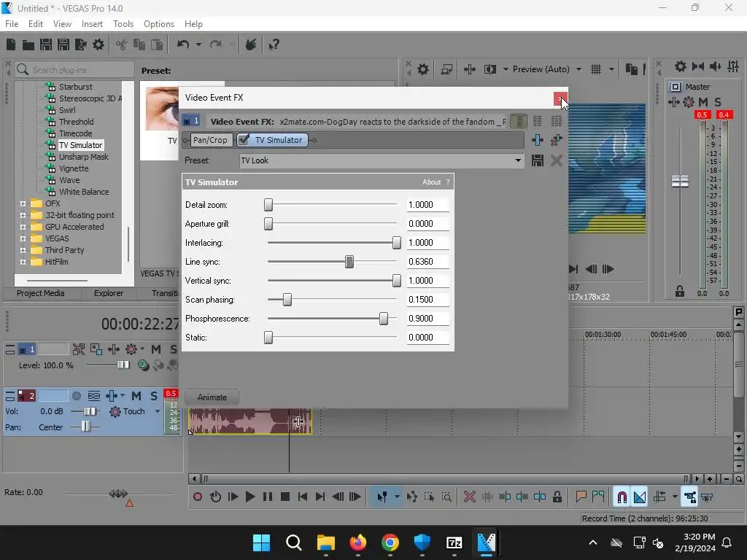Open Project Properties gear in main toolbar

(x=98, y=44)
